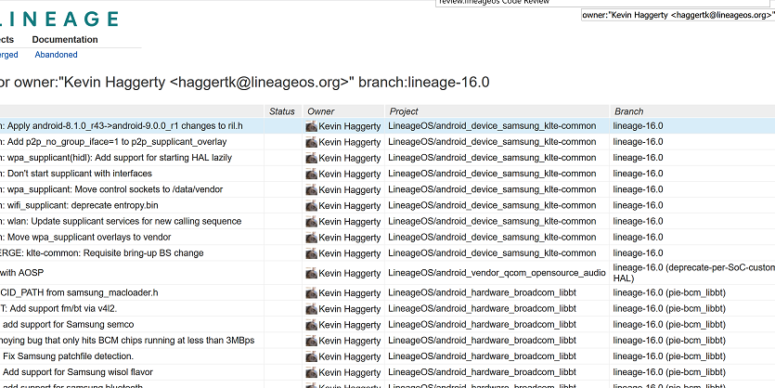Screen dimensions: 775x388
Task: Open the Abandoned changes tab
Action: (x=56, y=55)
